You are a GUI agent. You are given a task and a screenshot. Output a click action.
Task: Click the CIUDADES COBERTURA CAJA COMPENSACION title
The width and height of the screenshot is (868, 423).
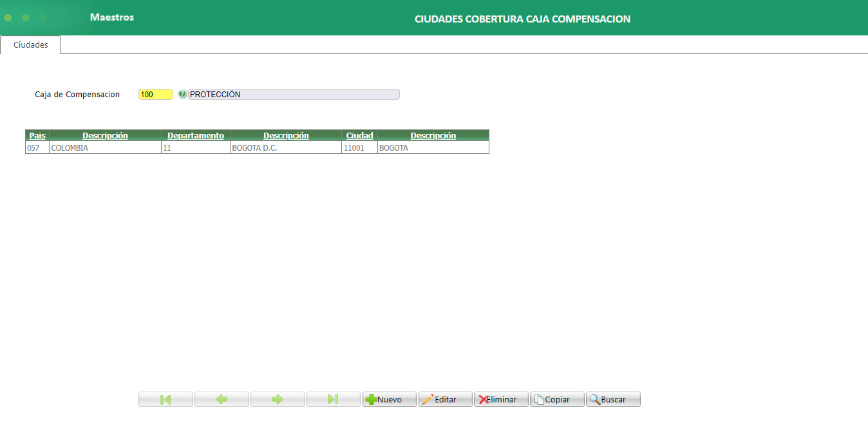[522, 19]
